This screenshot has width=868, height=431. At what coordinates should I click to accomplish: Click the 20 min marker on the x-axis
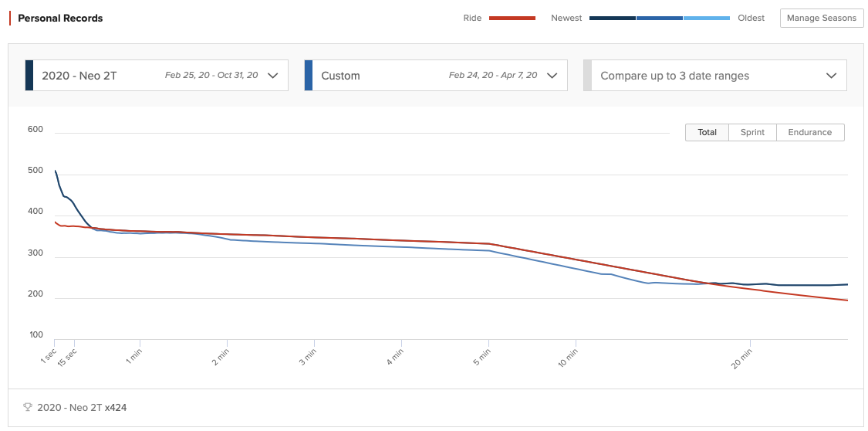tap(743, 357)
